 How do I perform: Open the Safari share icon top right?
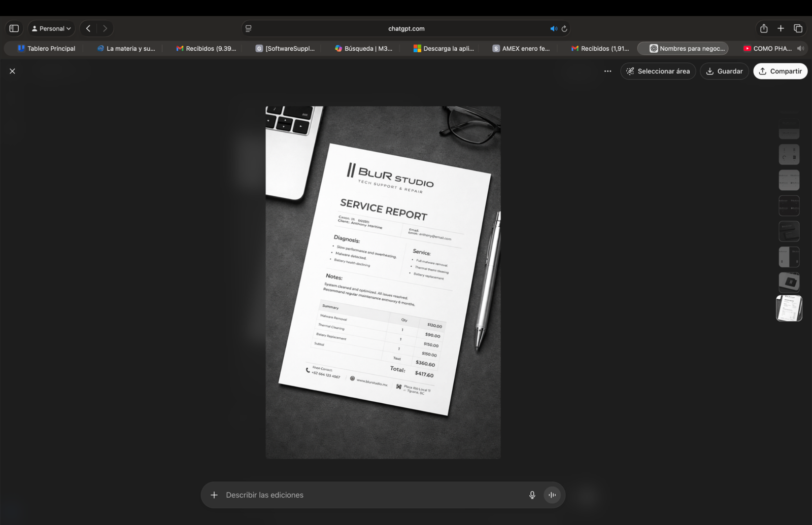coord(763,28)
